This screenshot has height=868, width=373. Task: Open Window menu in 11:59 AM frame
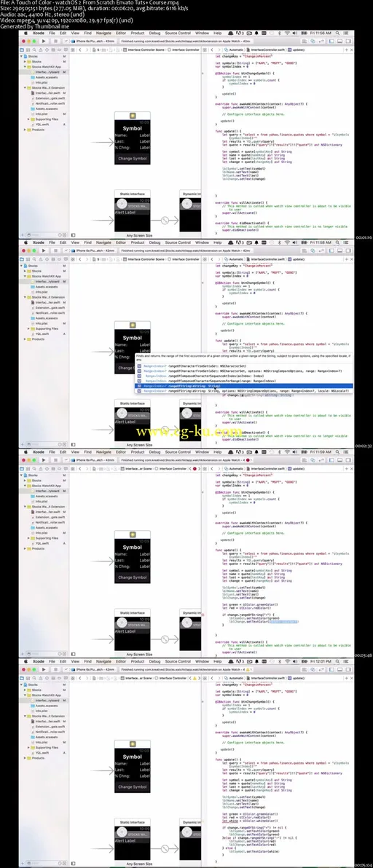click(202, 452)
